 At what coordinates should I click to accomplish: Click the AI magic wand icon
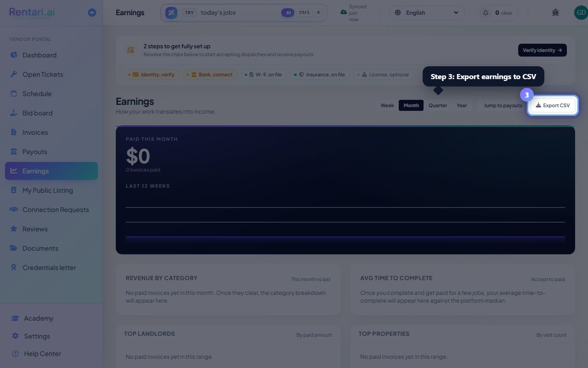[171, 13]
